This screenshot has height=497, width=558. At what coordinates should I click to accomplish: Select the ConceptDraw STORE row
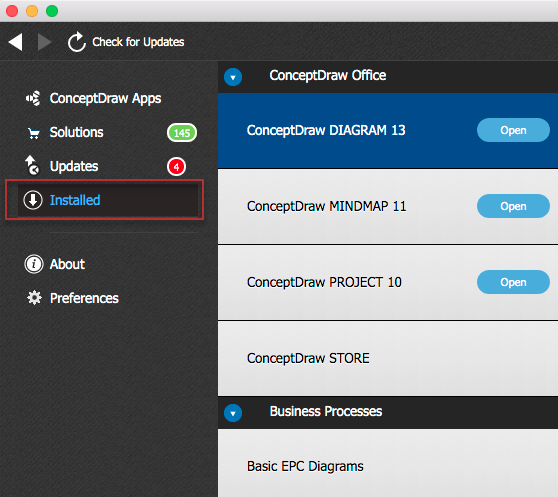tap(388, 358)
